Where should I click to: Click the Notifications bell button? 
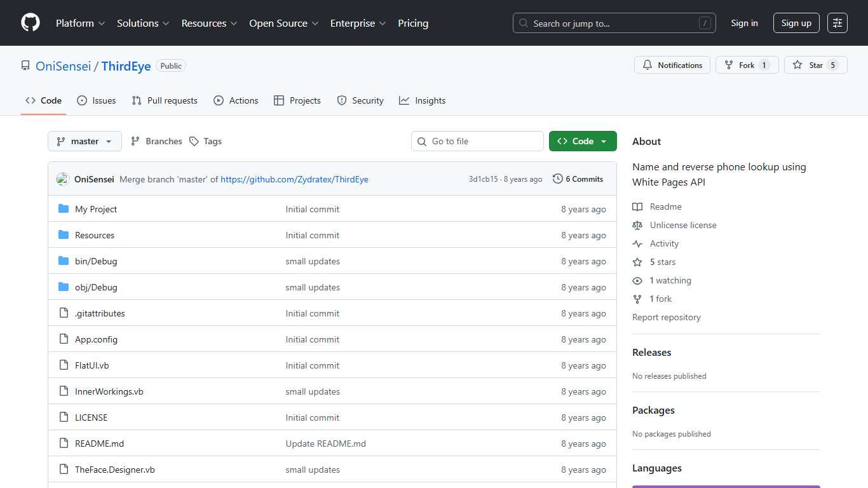pos(672,65)
